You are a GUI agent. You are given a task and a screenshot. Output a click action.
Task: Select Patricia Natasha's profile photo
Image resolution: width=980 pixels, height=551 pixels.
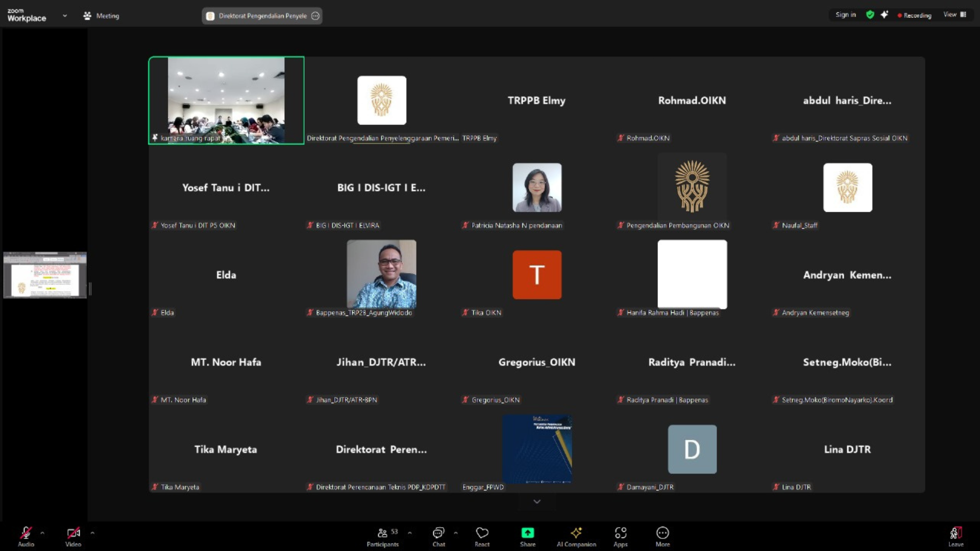pyautogui.click(x=537, y=188)
